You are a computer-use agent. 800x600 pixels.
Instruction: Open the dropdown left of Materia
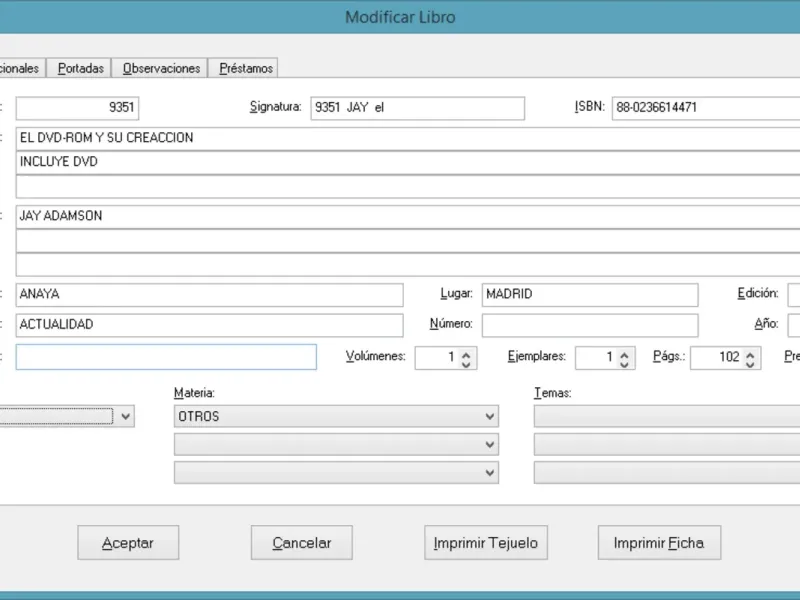[x=125, y=416]
